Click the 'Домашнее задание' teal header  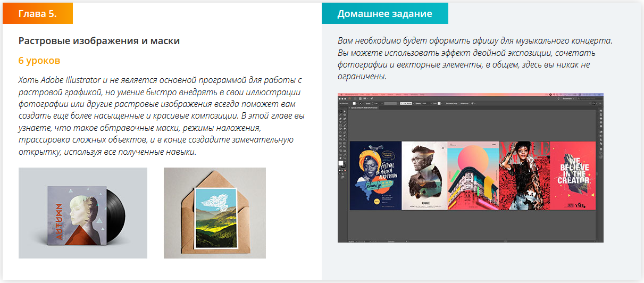384,14
